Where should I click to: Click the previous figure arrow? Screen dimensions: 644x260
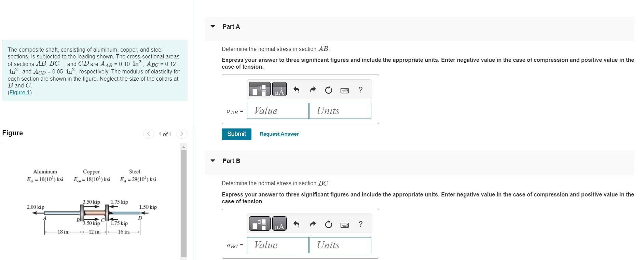149,134
